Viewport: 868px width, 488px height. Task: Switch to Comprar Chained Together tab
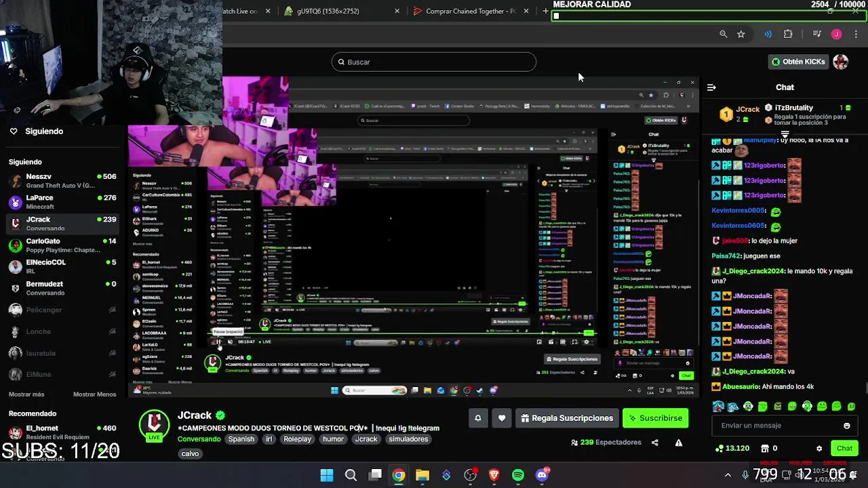(x=471, y=11)
